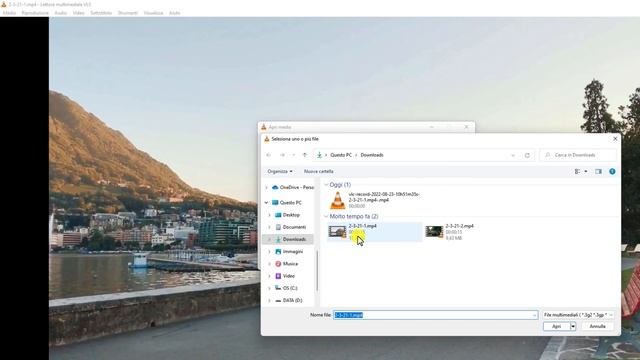Open recent locations dropdown arrow
Image resolution: width=640 pixels, height=360 pixels.
coord(293,155)
